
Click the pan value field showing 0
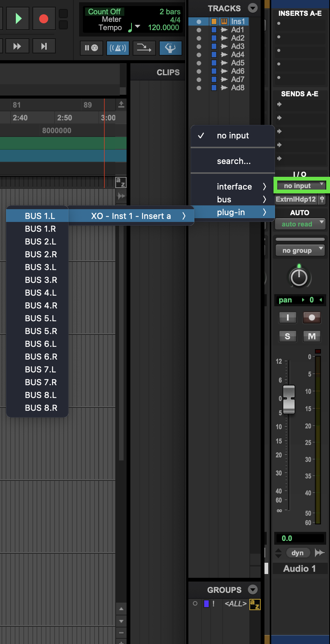click(312, 300)
